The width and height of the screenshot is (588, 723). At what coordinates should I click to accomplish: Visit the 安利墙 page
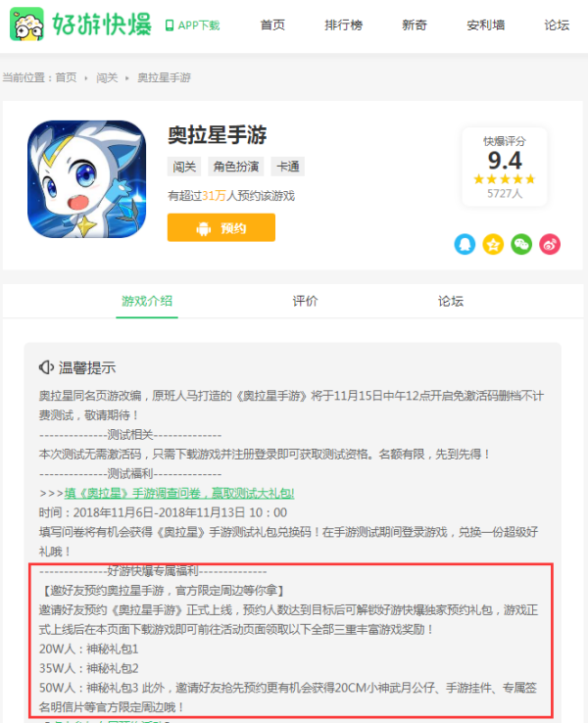486,24
